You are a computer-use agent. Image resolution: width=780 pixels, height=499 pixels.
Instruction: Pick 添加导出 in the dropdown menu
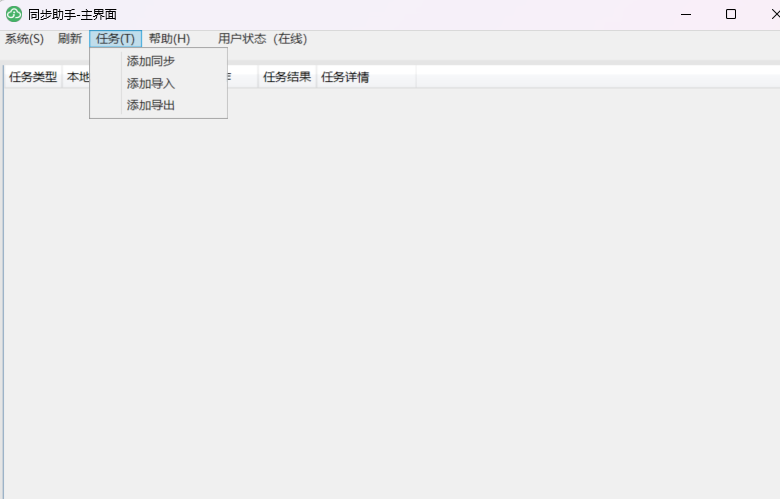pos(151,106)
